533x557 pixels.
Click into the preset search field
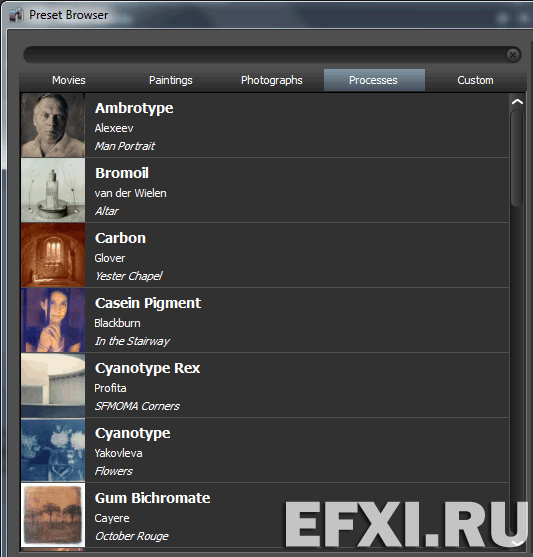coord(265,55)
